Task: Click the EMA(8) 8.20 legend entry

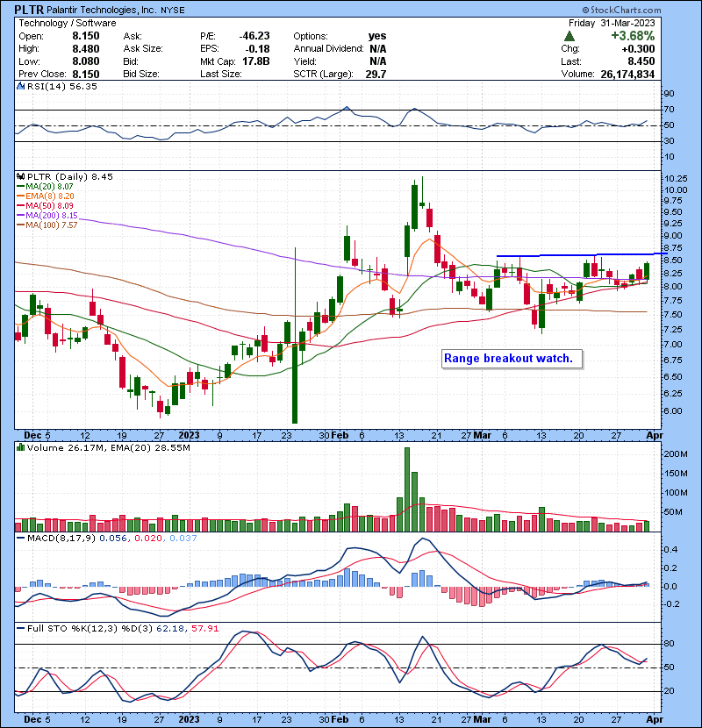Action: pos(46,196)
